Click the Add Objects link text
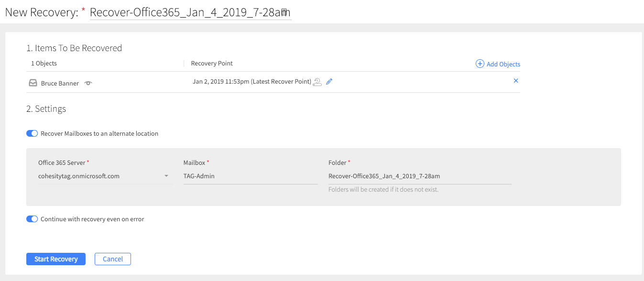644x281 pixels. tap(503, 64)
